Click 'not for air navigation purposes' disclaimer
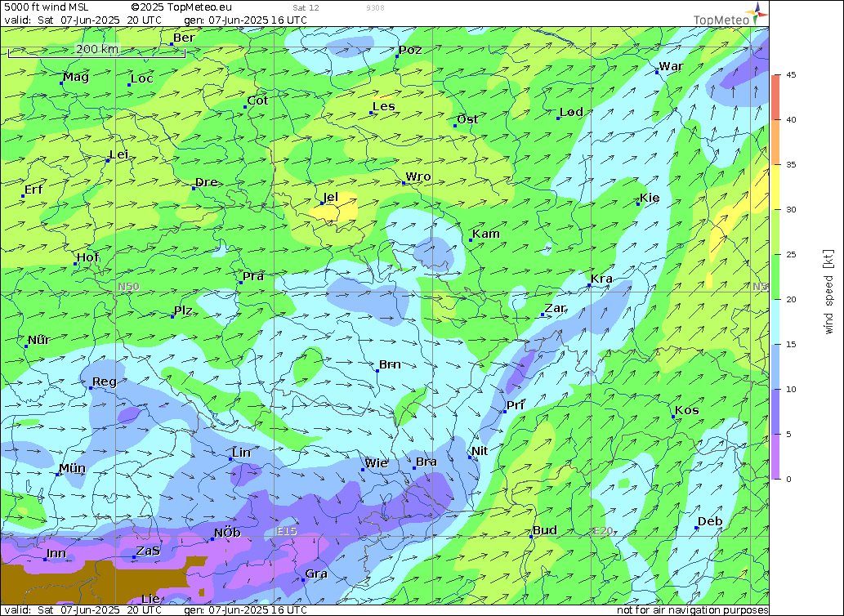Image resolution: width=844 pixels, height=616 pixels. (692, 610)
